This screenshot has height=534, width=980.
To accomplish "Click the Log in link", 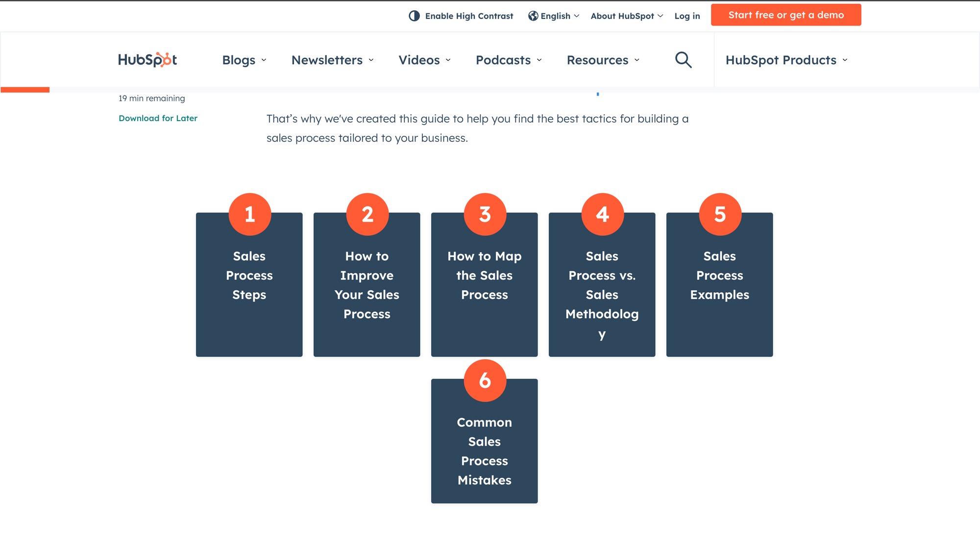I will pyautogui.click(x=687, y=16).
